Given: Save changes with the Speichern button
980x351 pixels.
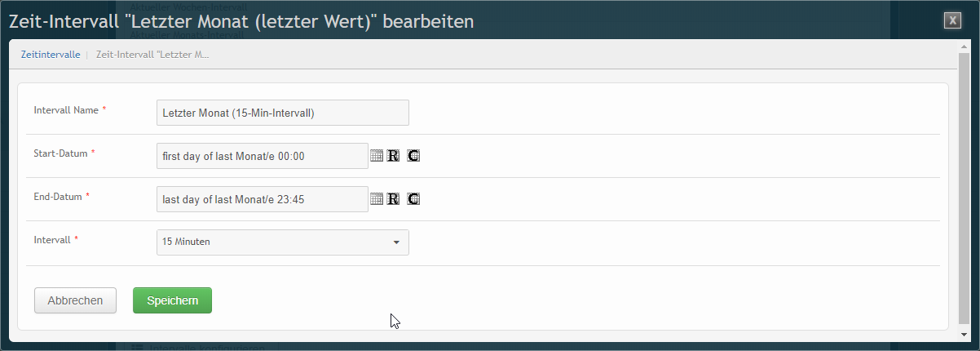Looking at the screenshot, I should click(x=172, y=300).
